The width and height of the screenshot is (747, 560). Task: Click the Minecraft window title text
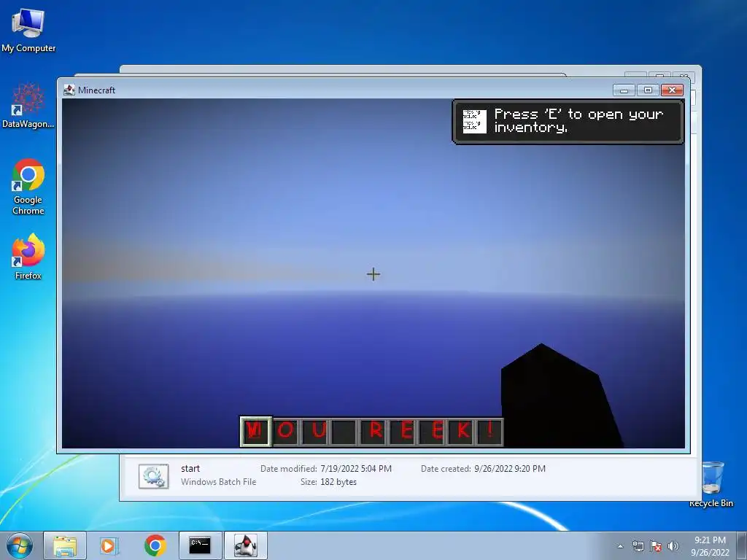tap(97, 90)
